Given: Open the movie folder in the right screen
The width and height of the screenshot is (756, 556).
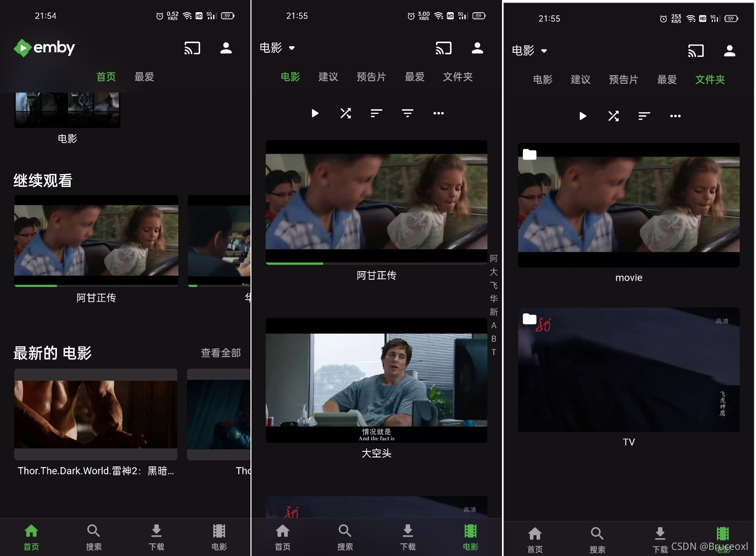Looking at the screenshot, I should coord(629,205).
